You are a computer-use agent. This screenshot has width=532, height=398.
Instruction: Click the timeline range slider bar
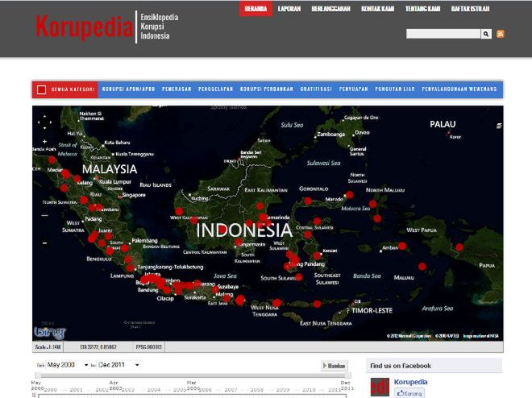click(x=193, y=375)
